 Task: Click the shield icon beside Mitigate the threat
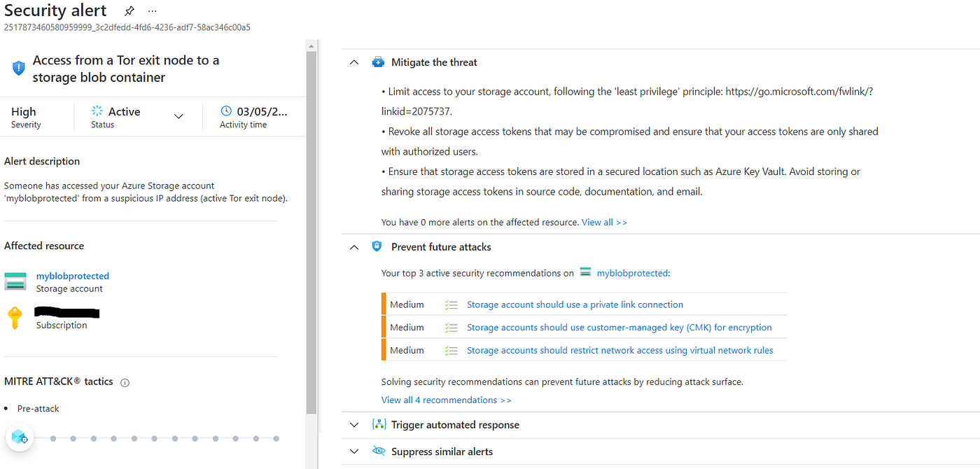[379, 62]
